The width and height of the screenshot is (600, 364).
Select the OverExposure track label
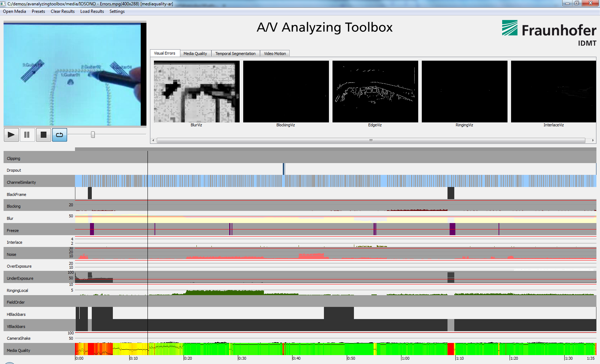(19, 266)
